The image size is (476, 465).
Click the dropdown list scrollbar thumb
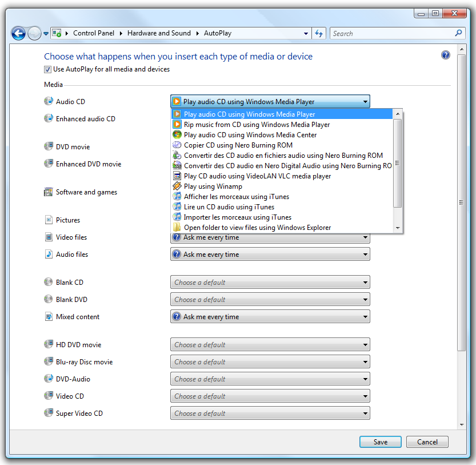(x=398, y=163)
